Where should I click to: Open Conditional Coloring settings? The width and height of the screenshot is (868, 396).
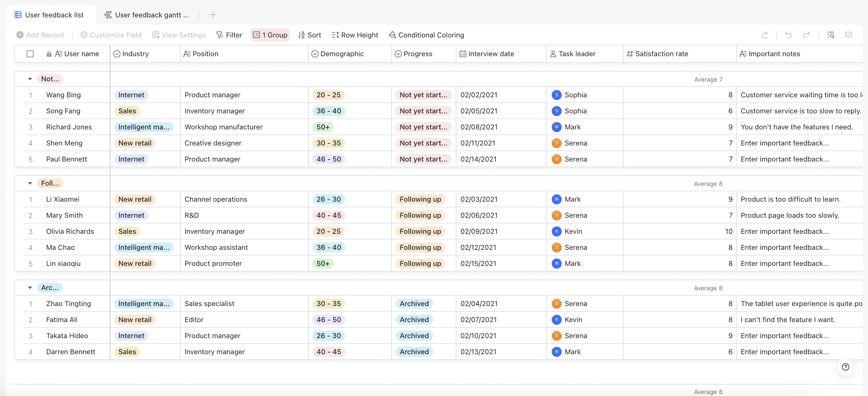point(426,35)
